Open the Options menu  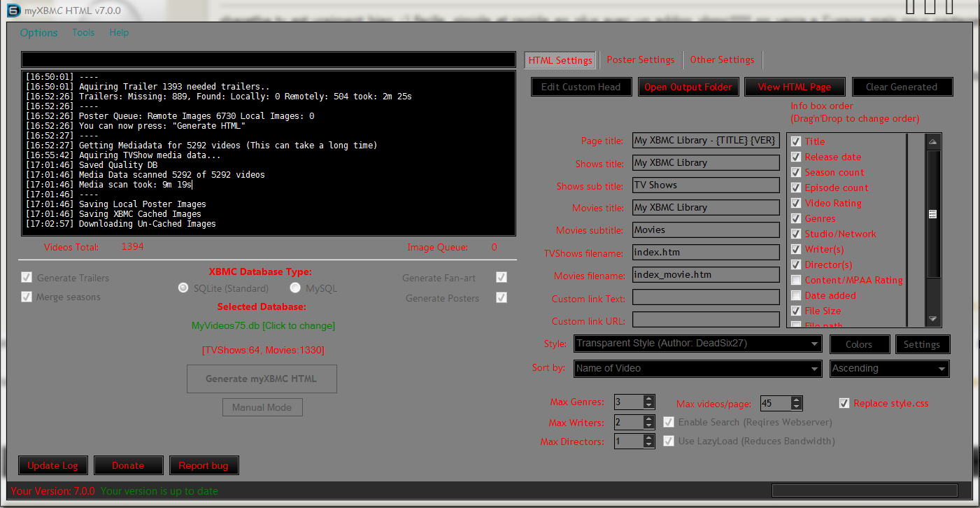38,33
